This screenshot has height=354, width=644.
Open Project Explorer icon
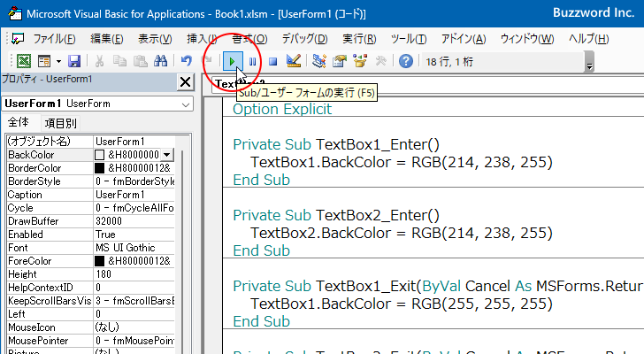click(318, 62)
